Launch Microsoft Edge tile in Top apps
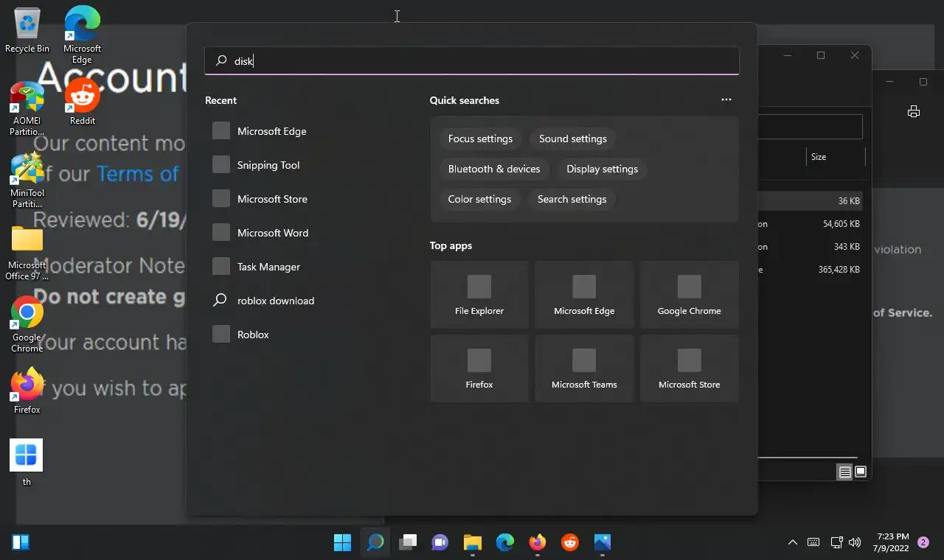 (x=584, y=295)
